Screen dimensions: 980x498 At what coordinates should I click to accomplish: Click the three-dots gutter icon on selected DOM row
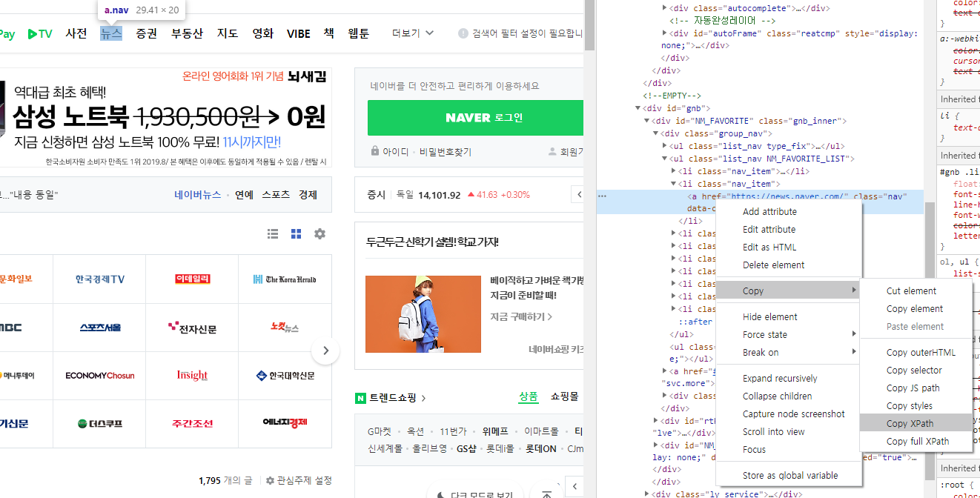click(x=602, y=196)
